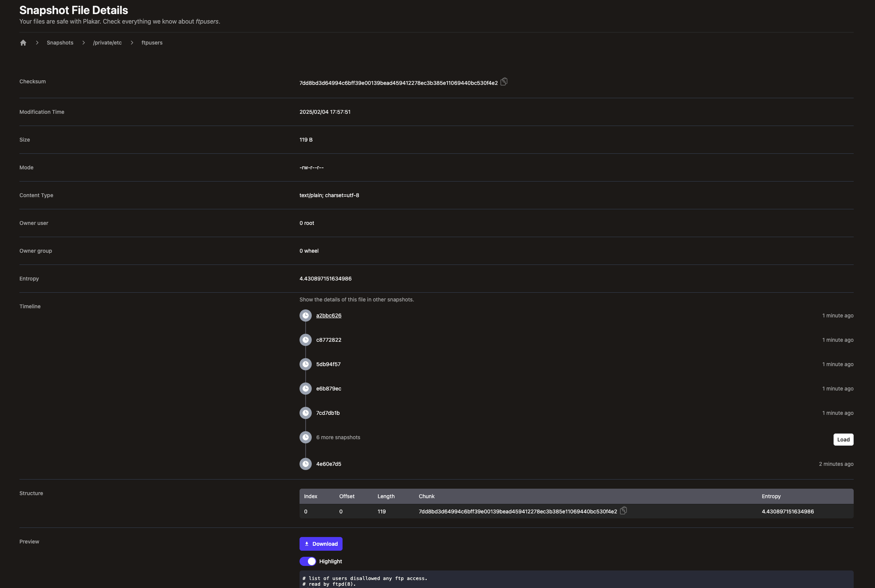The image size is (875, 588).
Task: Copy the file checksum to clipboard
Action: [x=504, y=82]
